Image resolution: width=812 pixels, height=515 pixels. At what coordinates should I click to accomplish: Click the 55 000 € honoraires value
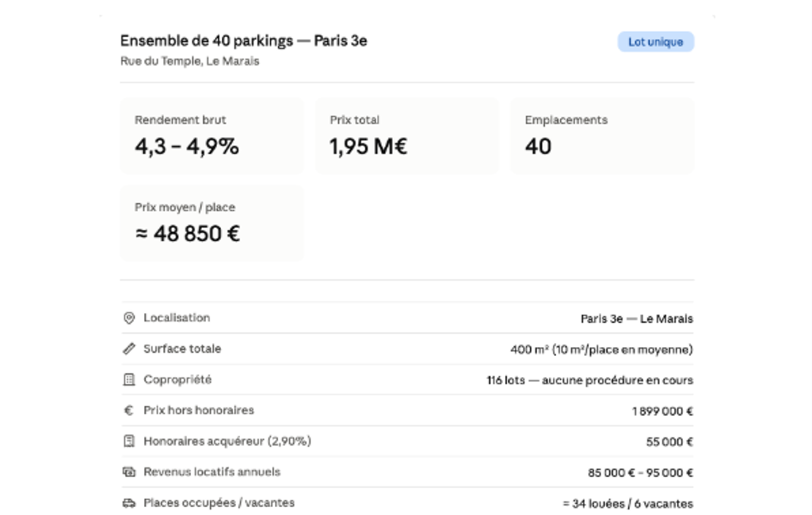click(x=669, y=442)
